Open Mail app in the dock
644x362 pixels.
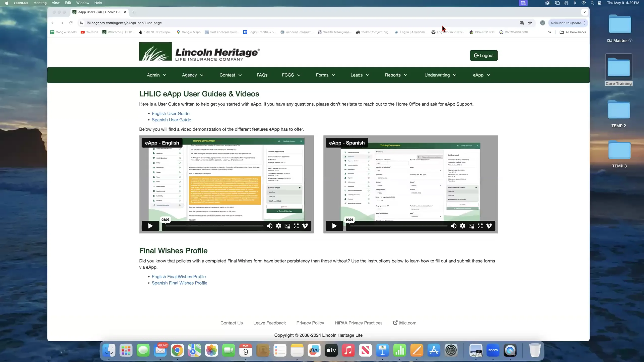160,350
